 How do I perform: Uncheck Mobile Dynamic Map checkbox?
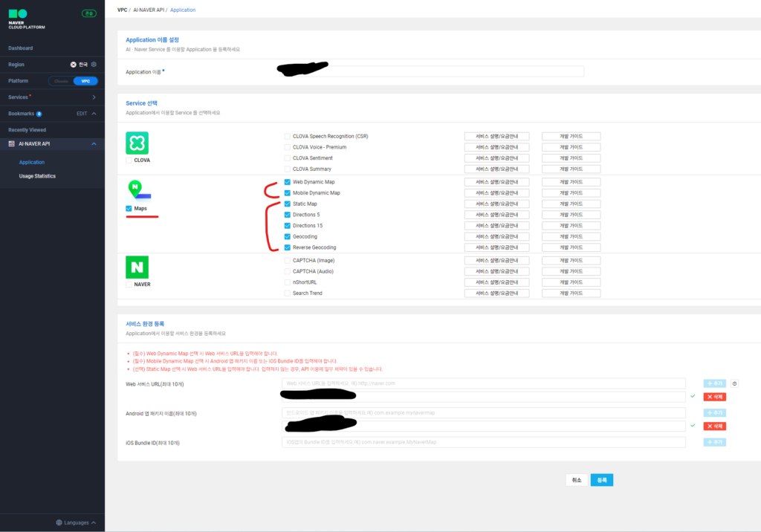(288, 192)
